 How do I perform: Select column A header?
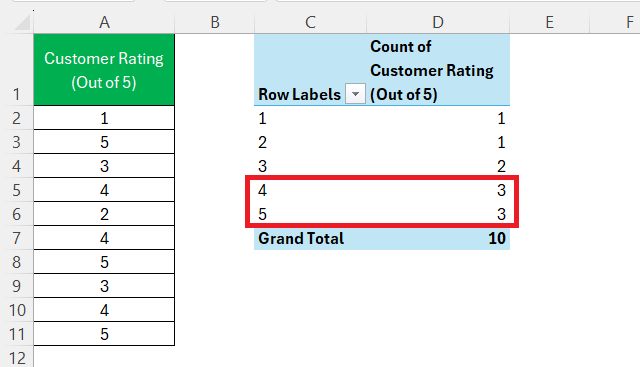pyautogui.click(x=104, y=22)
